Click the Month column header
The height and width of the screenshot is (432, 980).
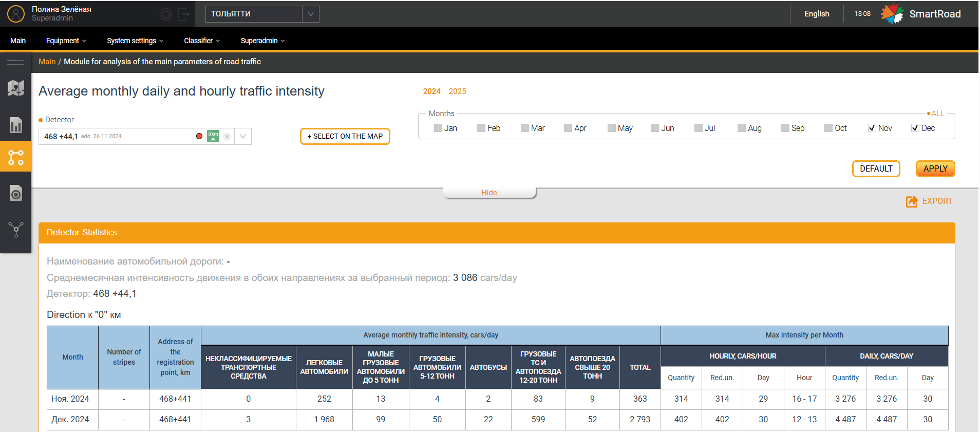(x=72, y=358)
